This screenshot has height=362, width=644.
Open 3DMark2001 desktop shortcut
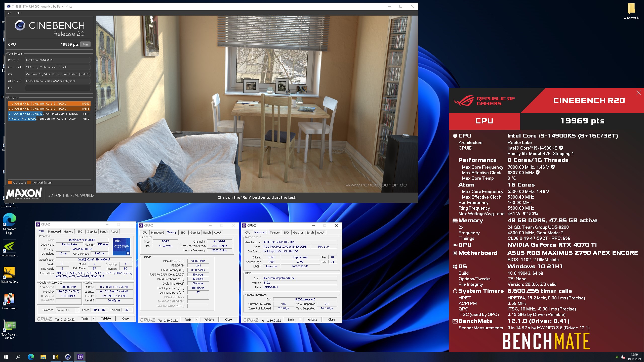(x=9, y=275)
